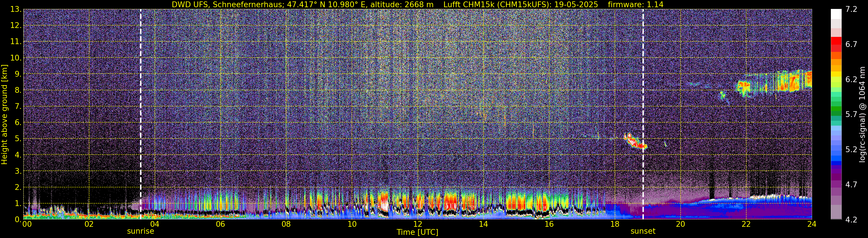
Task: Click the height-axis tick label "13."
Action: 16,9
